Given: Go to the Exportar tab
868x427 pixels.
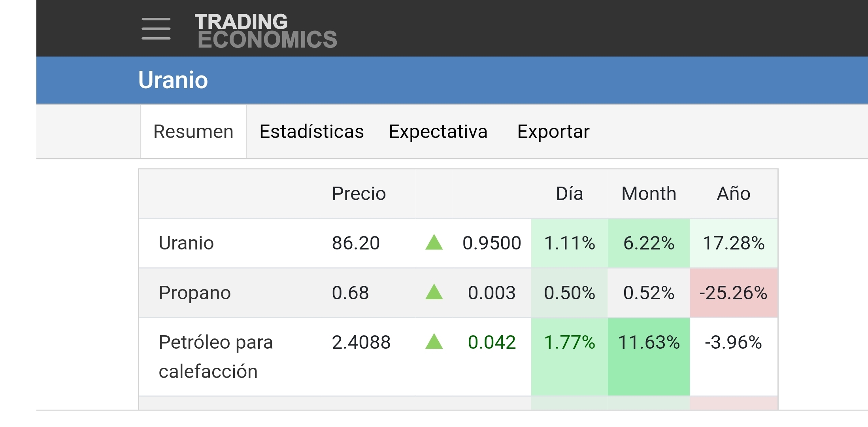Looking at the screenshot, I should (553, 132).
